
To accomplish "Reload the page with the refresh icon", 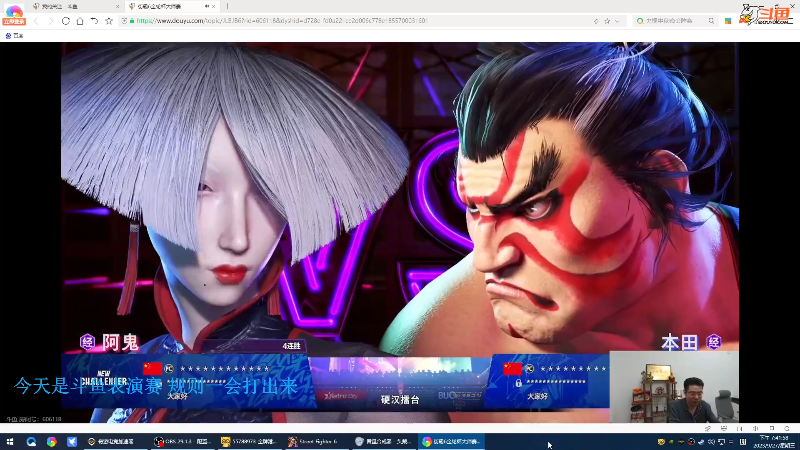I will point(66,21).
